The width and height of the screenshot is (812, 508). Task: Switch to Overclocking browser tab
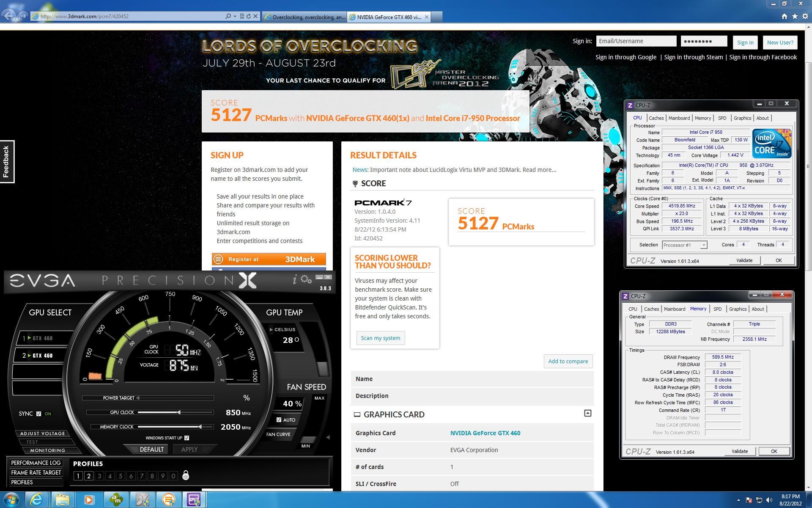tap(304, 17)
